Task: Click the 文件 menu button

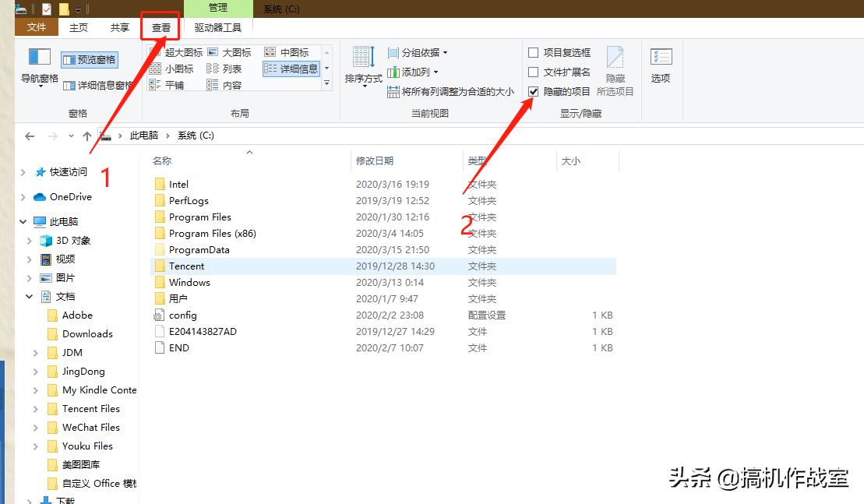Action: click(35, 26)
